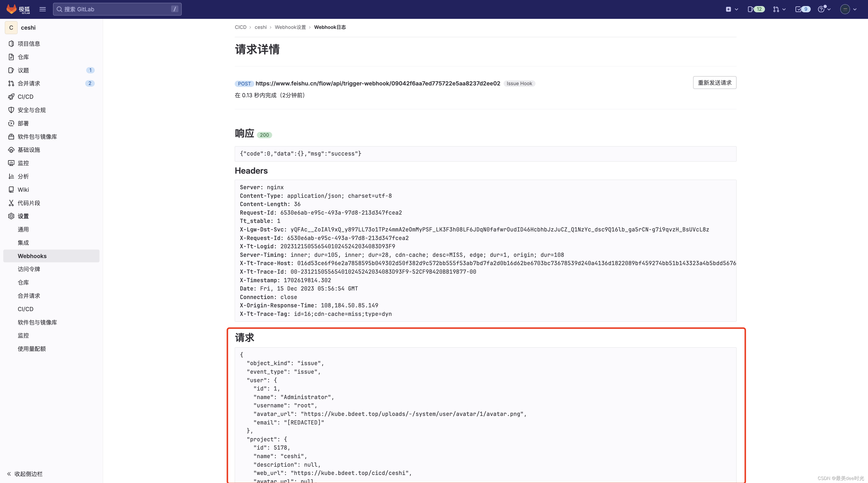868x483 pixels.
Task: Open the user avatar dropdown menu
Action: click(848, 9)
